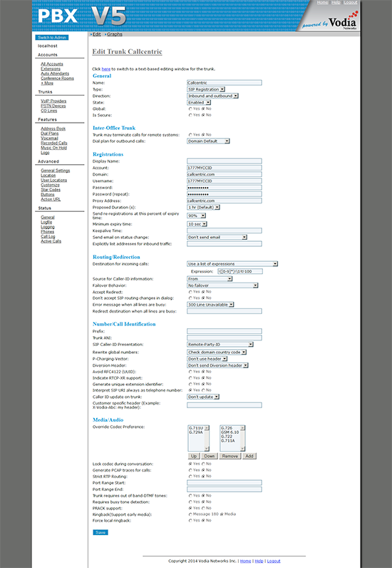Viewport: 392px width, 568px height.
Task: Select Yes for Indicate RTCP-XR support
Action: pos(190,377)
